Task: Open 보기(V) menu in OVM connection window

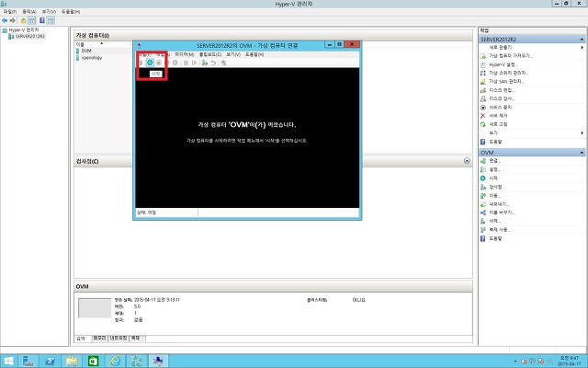Action: [233, 54]
